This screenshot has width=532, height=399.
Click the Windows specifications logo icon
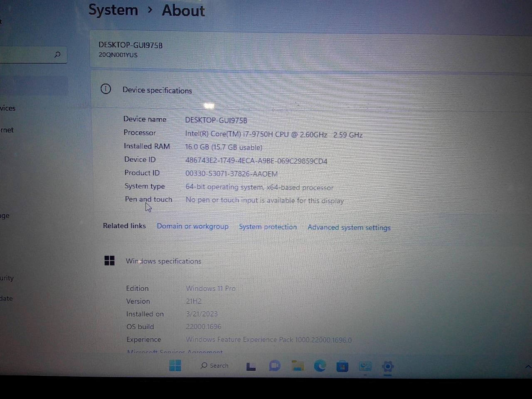pos(109,261)
